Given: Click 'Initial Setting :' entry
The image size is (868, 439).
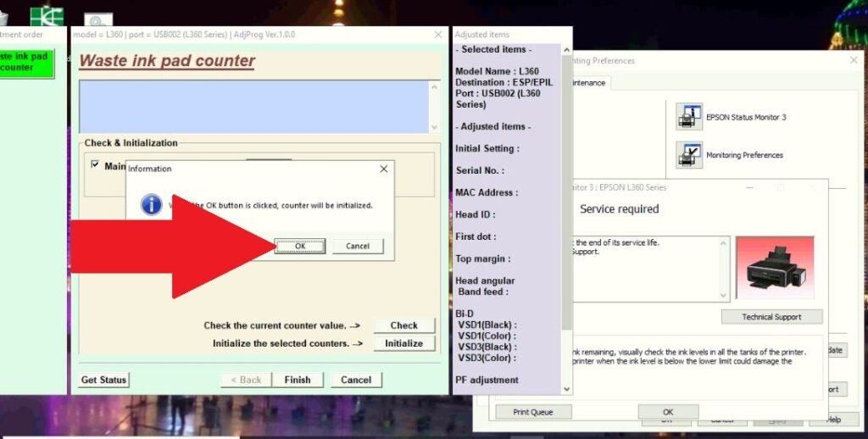Looking at the screenshot, I should coord(487,148).
